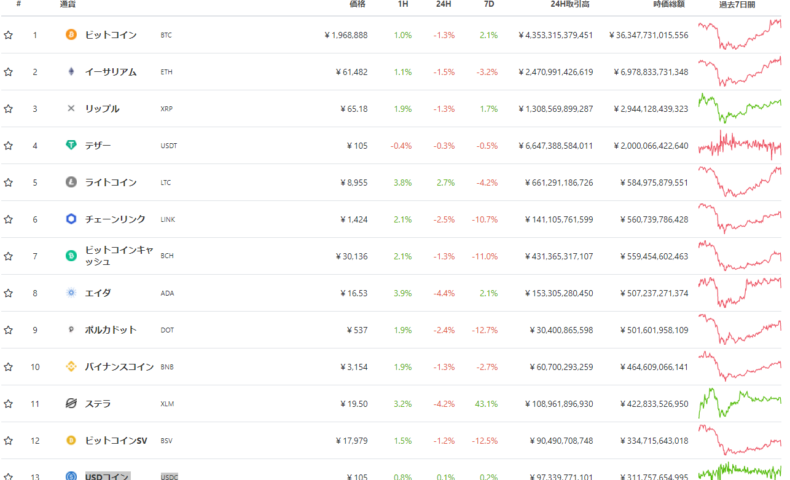
Task: Open the ステラ coin link
Action: coord(98,403)
